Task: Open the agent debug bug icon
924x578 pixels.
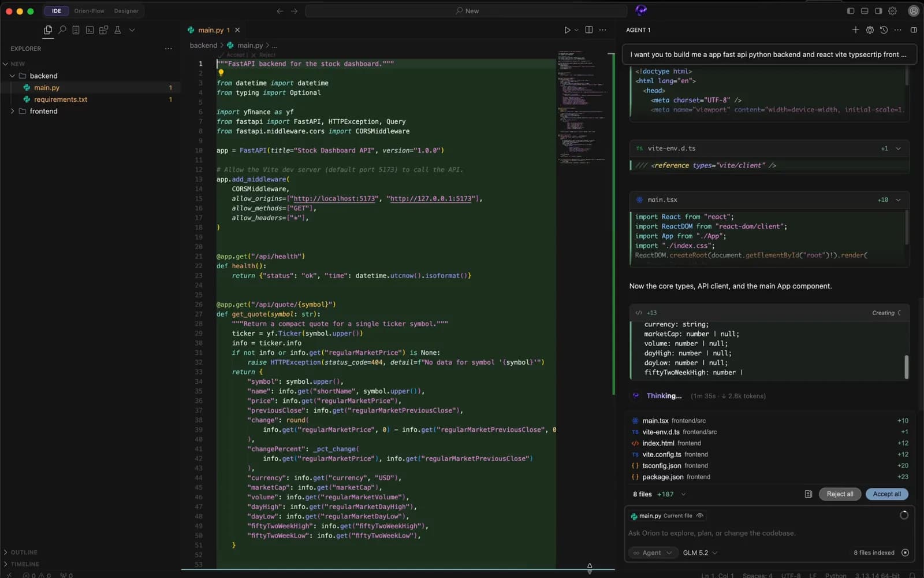Action: click(870, 30)
